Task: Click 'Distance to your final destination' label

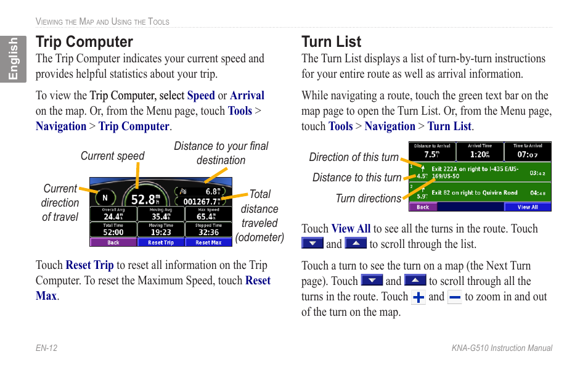Action: coord(221,153)
